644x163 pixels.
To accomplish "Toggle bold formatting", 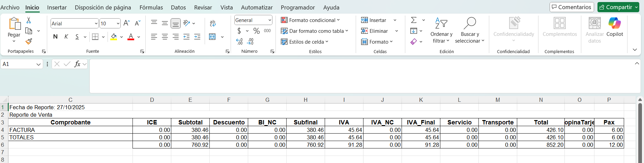I will point(55,37).
